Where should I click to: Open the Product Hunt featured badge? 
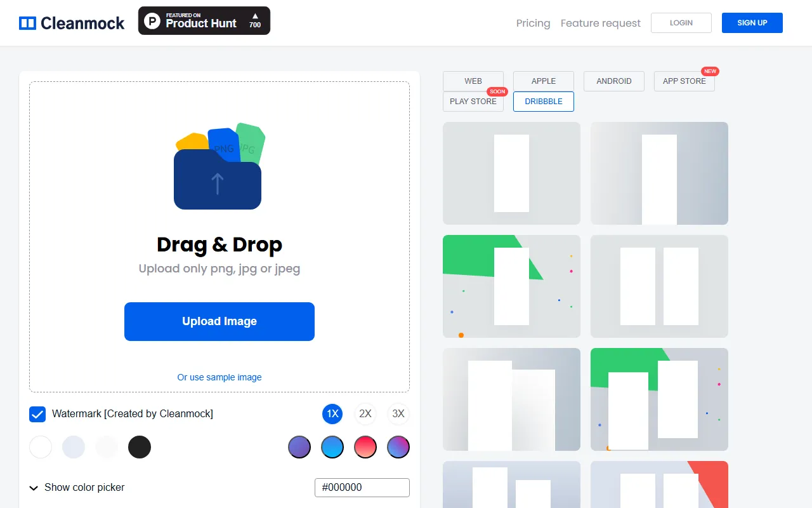[x=204, y=21]
